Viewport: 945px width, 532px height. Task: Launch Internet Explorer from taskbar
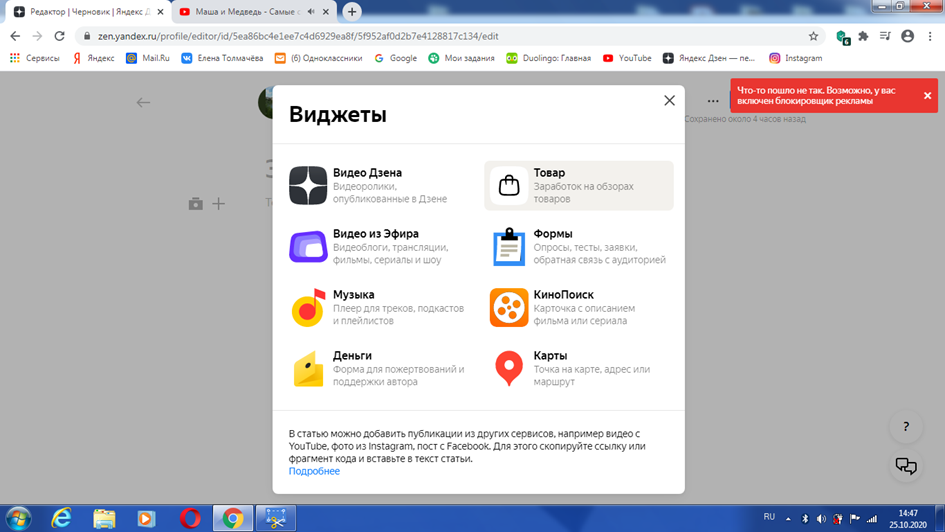[x=61, y=518]
